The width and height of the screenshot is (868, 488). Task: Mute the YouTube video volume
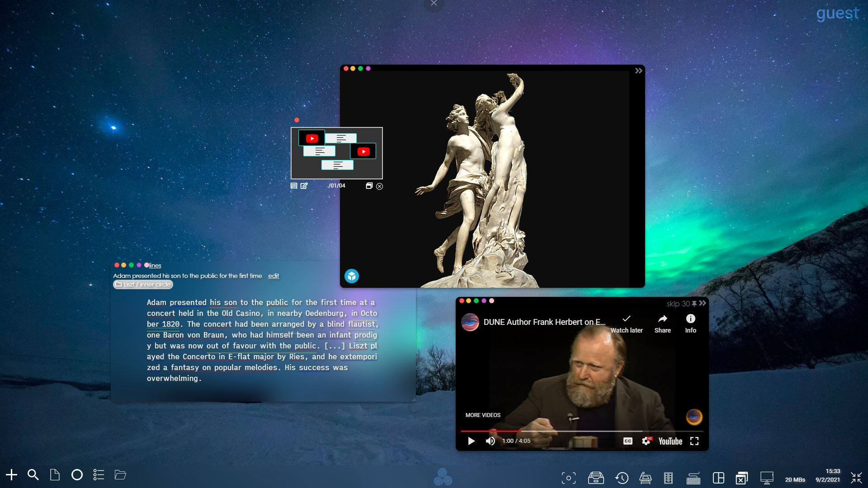click(490, 441)
